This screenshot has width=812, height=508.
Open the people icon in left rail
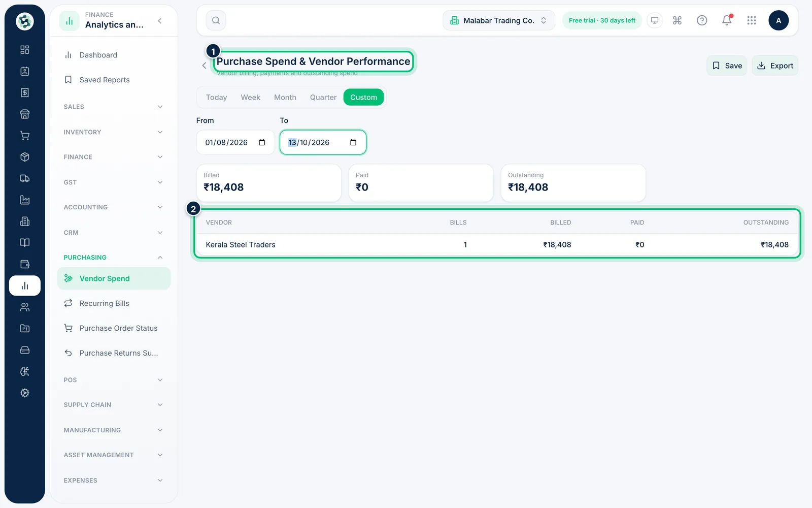25,307
